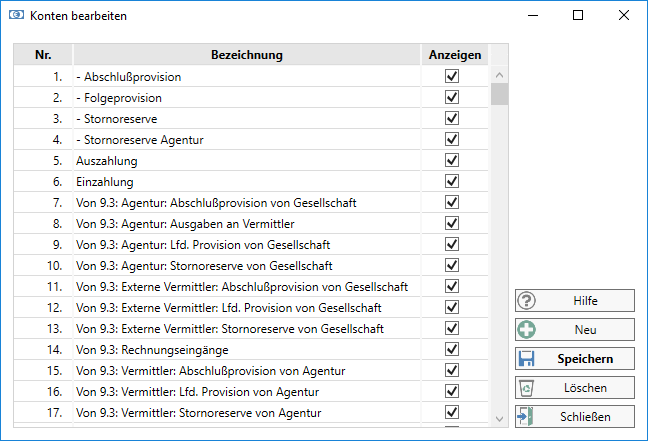
Task: Click the green plus Neu icon
Action: point(527,329)
